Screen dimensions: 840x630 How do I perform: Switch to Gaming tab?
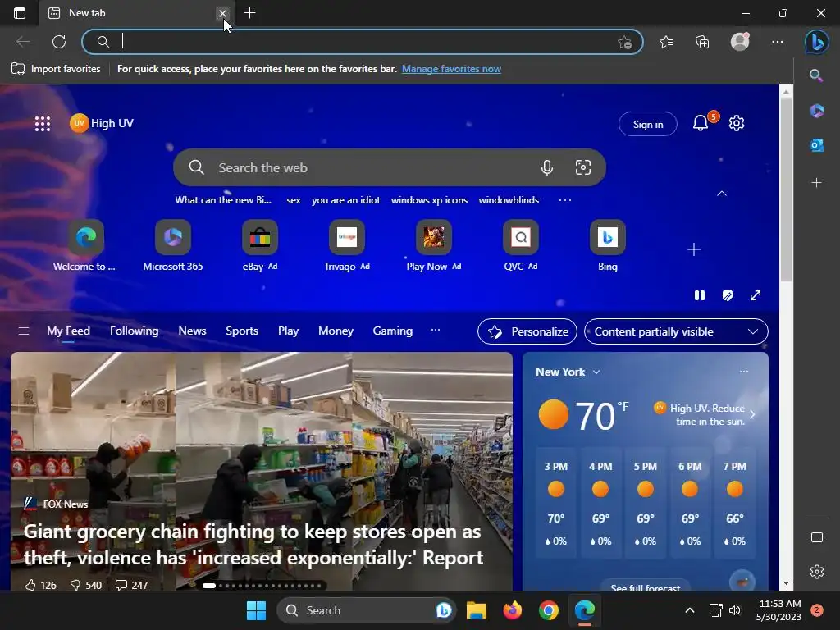point(393,331)
